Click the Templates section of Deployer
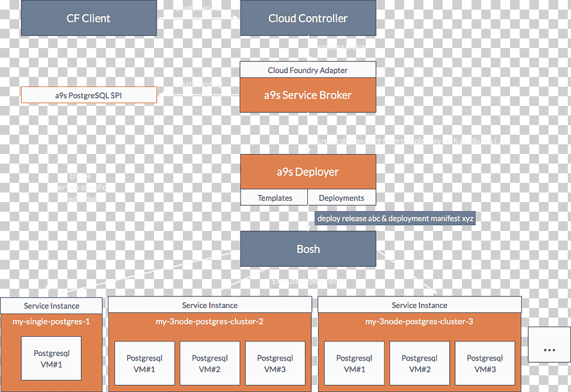This screenshot has height=392, width=571. coord(274,198)
